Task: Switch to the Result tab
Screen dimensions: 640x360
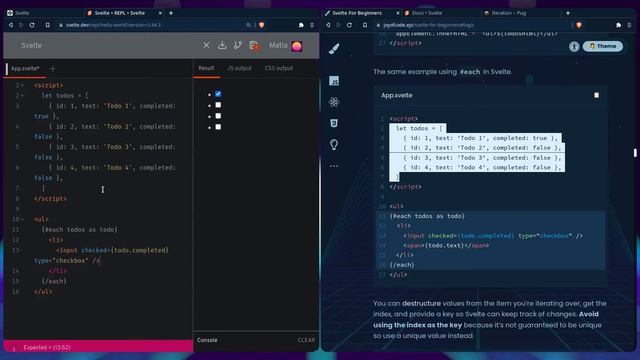Action: (x=206, y=68)
